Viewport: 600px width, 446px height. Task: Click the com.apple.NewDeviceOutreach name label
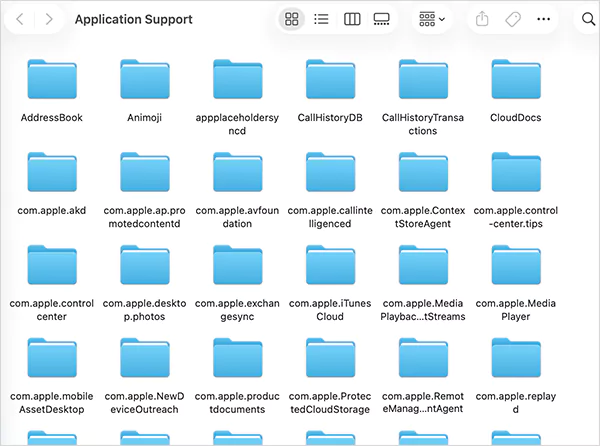145,403
